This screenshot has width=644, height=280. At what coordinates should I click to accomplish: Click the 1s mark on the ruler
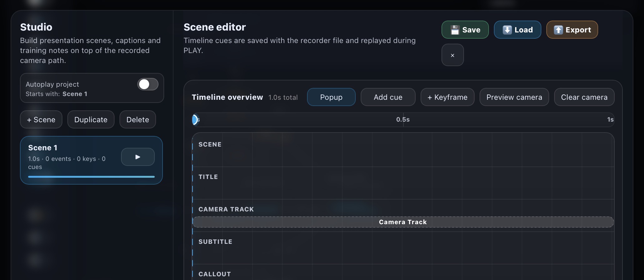tap(610, 119)
